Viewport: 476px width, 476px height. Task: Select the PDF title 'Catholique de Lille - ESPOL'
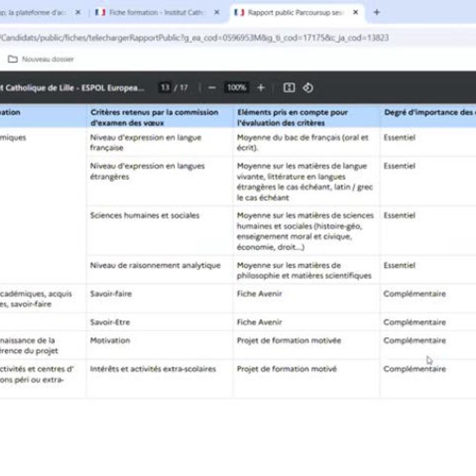click(72, 88)
